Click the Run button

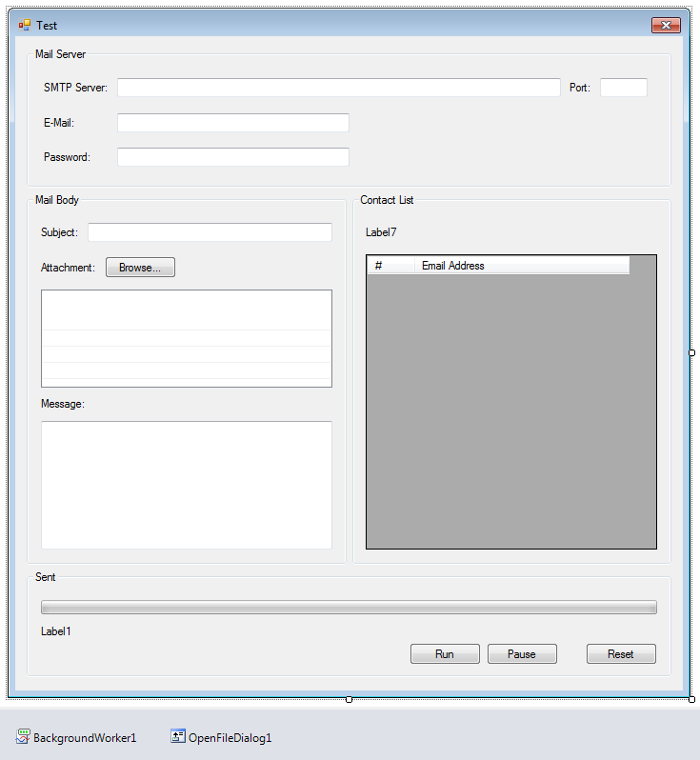pos(445,654)
